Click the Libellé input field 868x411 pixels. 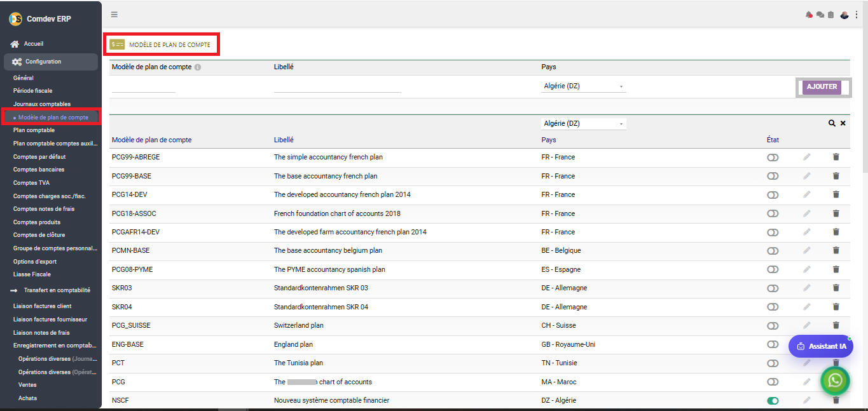click(x=338, y=86)
